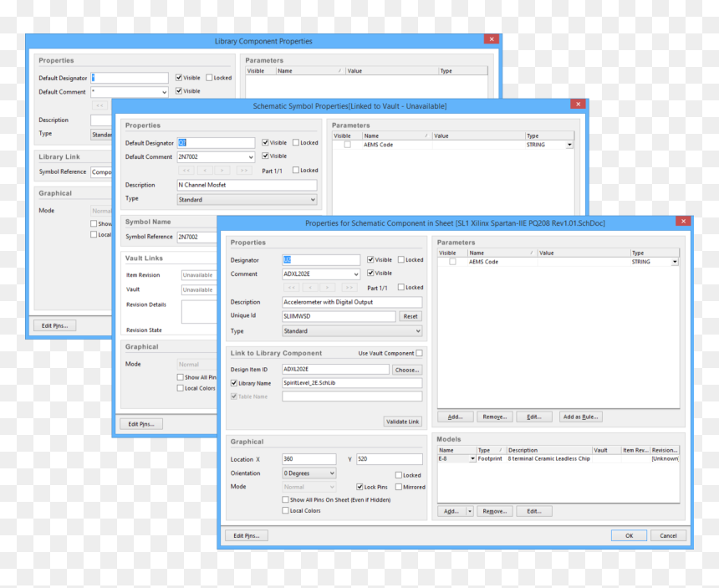719x588 pixels.
Task: Enable the Use Vault Component checkbox
Action: (419, 353)
